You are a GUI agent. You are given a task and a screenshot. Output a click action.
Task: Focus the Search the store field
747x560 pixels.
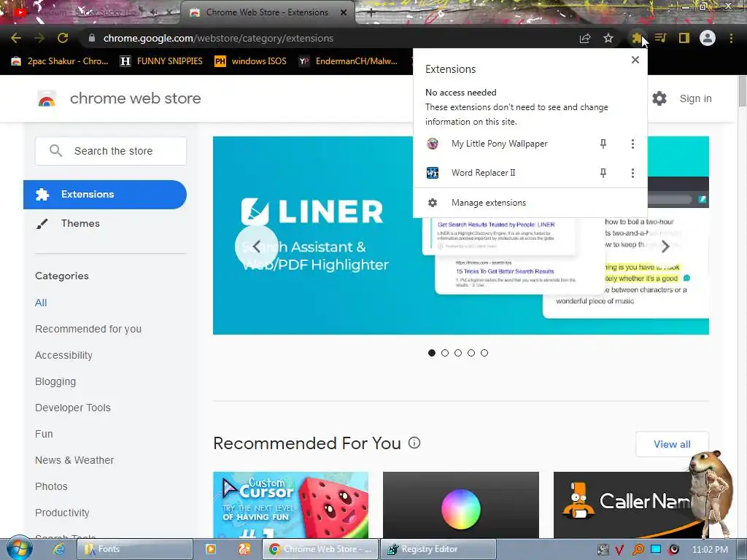tap(111, 151)
